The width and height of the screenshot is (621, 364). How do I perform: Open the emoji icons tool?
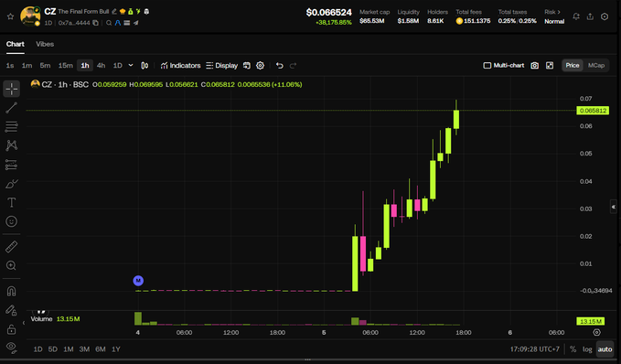click(12, 221)
